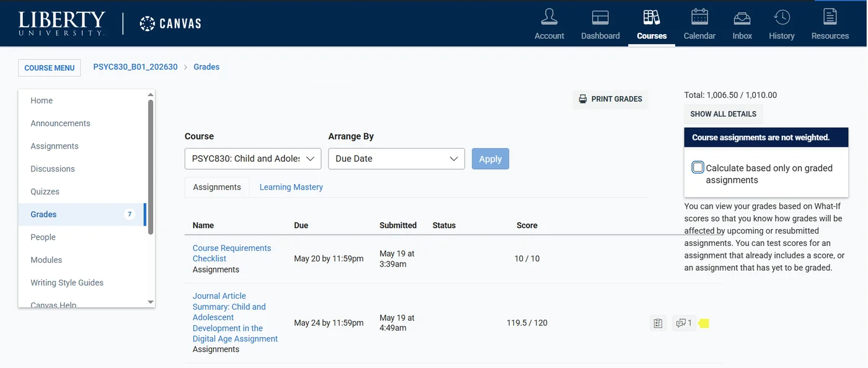The width and height of the screenshot is (868, 368).
Task: Click the Due column header
Action: click(301, 226)
